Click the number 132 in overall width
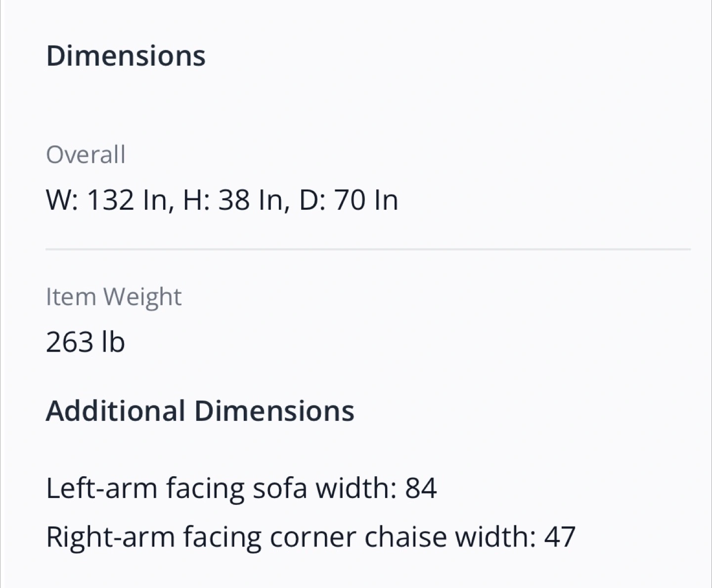712x588 pixels. [111, 200]
